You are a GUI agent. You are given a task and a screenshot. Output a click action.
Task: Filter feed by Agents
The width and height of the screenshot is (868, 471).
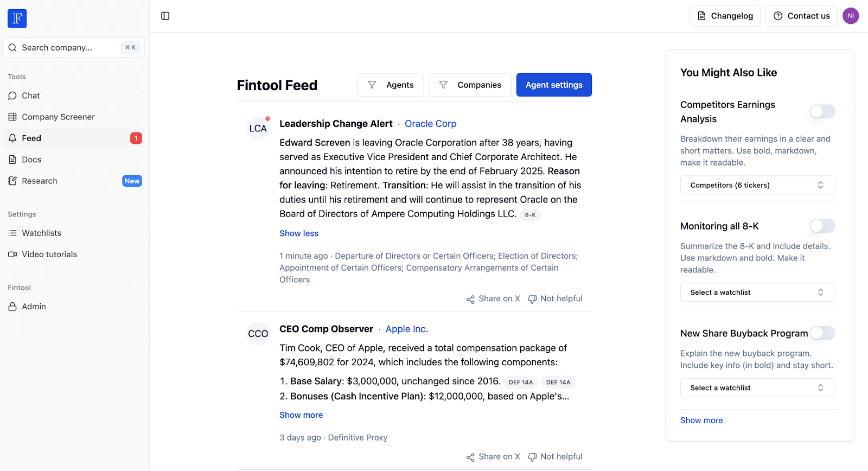390,85
